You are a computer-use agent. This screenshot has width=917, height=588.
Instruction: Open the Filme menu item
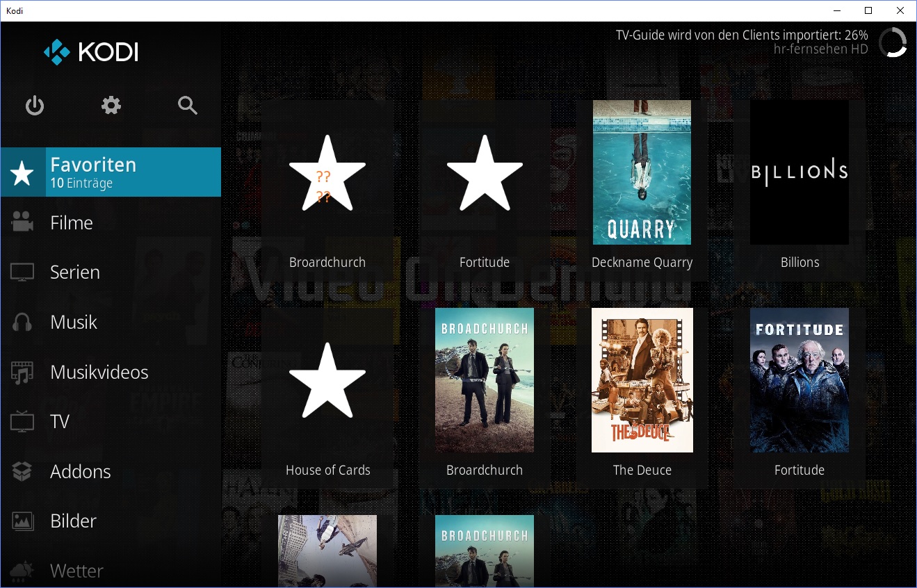pos(111,222)
